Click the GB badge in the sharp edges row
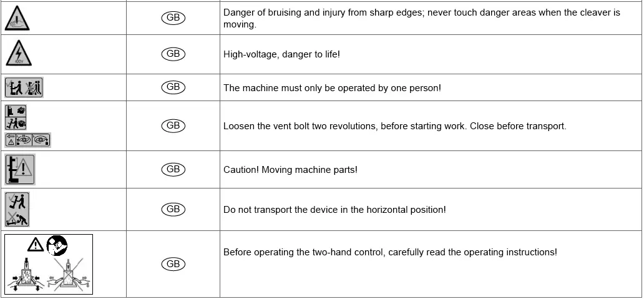 (x=173, y=18)
